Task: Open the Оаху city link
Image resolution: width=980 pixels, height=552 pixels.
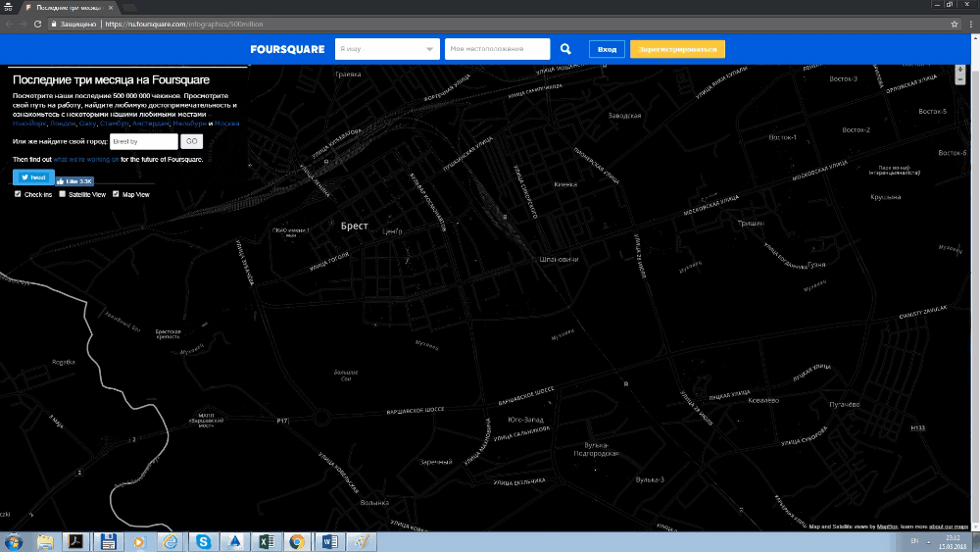Action: click(87, 124)
